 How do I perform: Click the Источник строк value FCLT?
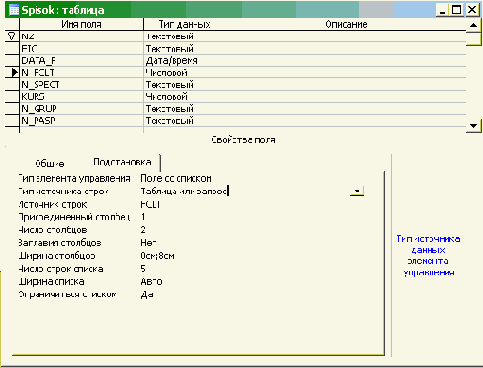[150, 204]
